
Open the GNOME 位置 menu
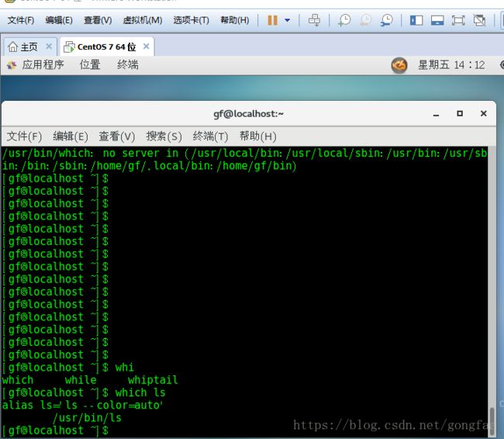pos(90,65)
